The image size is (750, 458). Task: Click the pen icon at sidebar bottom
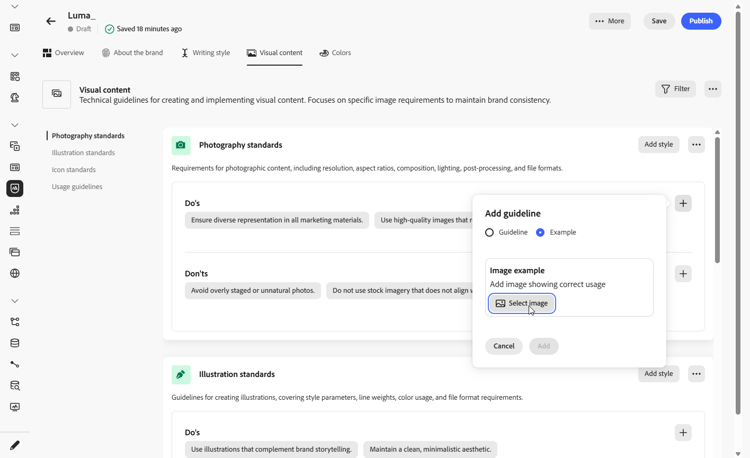coord(15,445)
